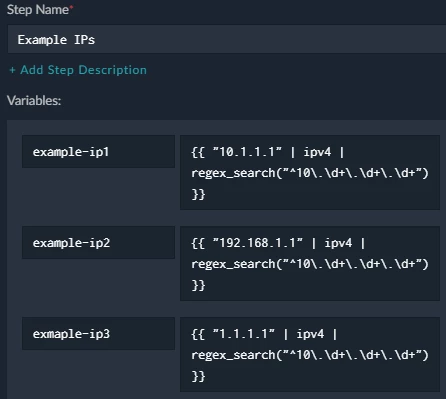This screenshot has width=446, height=399.
Task: Edit the value field containing "10.1.1.1"
Action: coord(310,172)
